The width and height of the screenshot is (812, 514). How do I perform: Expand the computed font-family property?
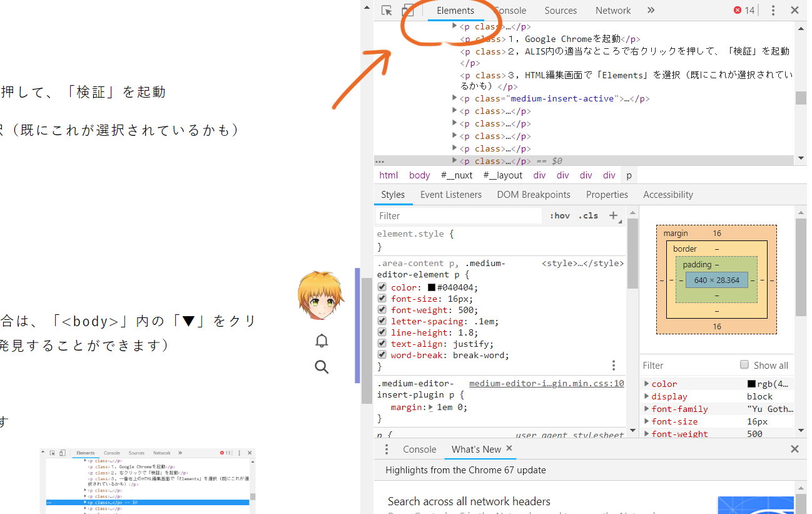646,409
